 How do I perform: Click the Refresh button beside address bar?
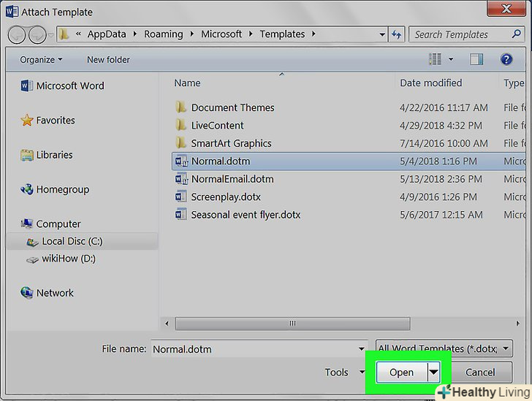coord(396,34)
